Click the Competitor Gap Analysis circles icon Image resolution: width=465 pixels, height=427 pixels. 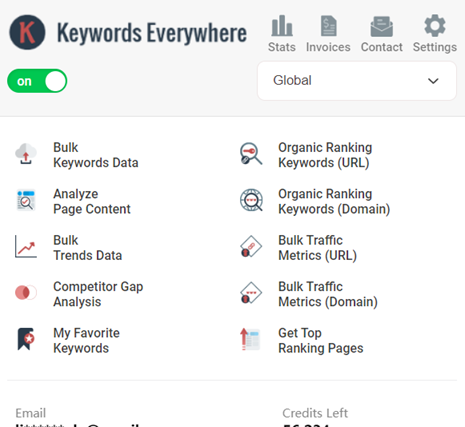pos(26,292)
